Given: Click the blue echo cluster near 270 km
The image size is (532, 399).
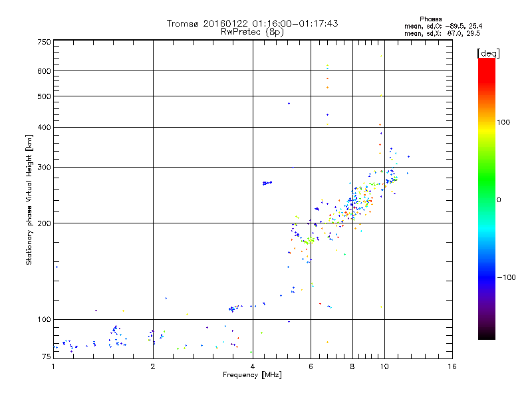Looking at the screenshot, I should [x=267, y=184].
